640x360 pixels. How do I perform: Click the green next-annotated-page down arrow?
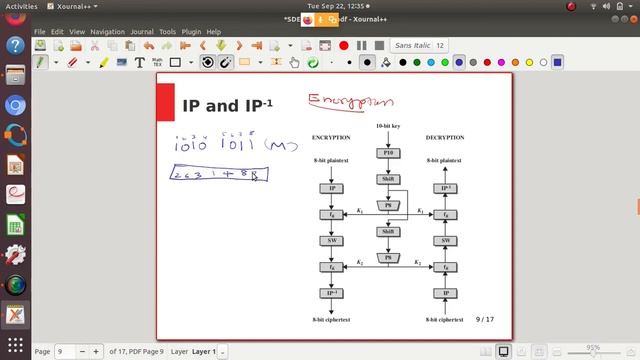221,45
